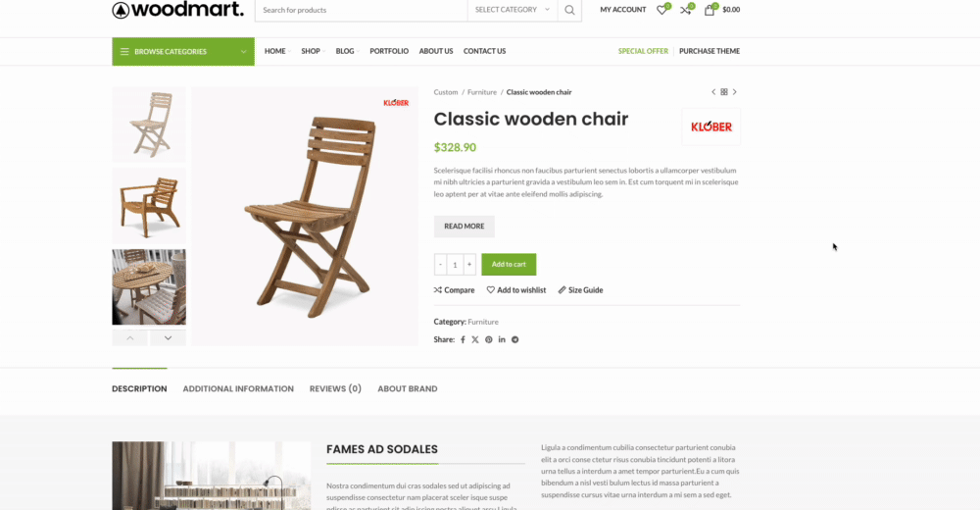Share product on LinkedIn

click(x=502, y=339)
